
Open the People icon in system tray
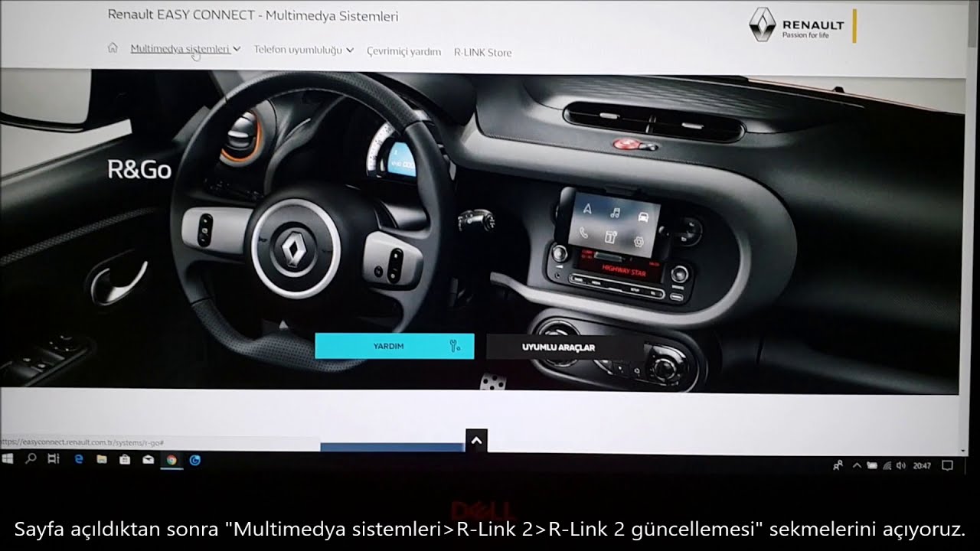coord(838,465)
